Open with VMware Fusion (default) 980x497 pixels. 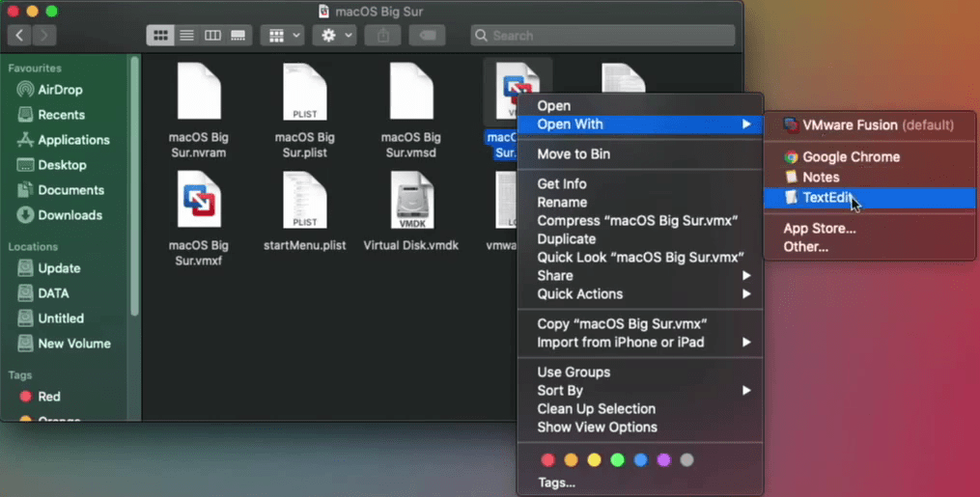869,124
